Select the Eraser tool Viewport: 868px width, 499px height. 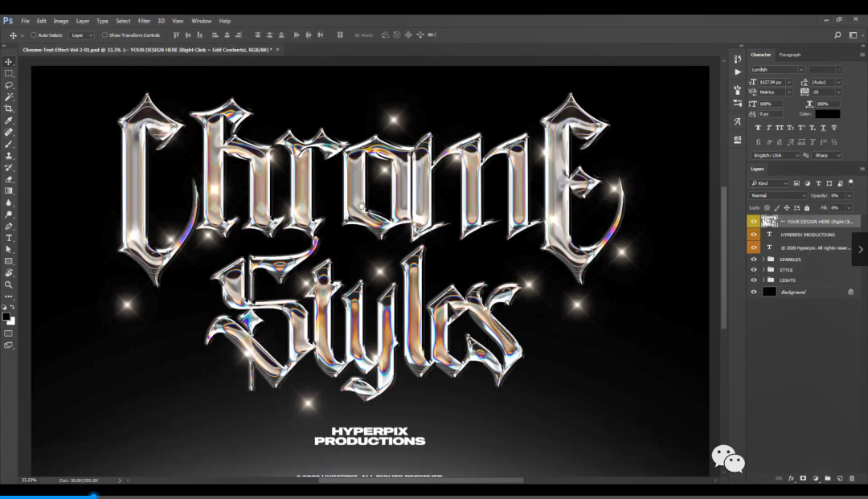click(x=8, y=179)
